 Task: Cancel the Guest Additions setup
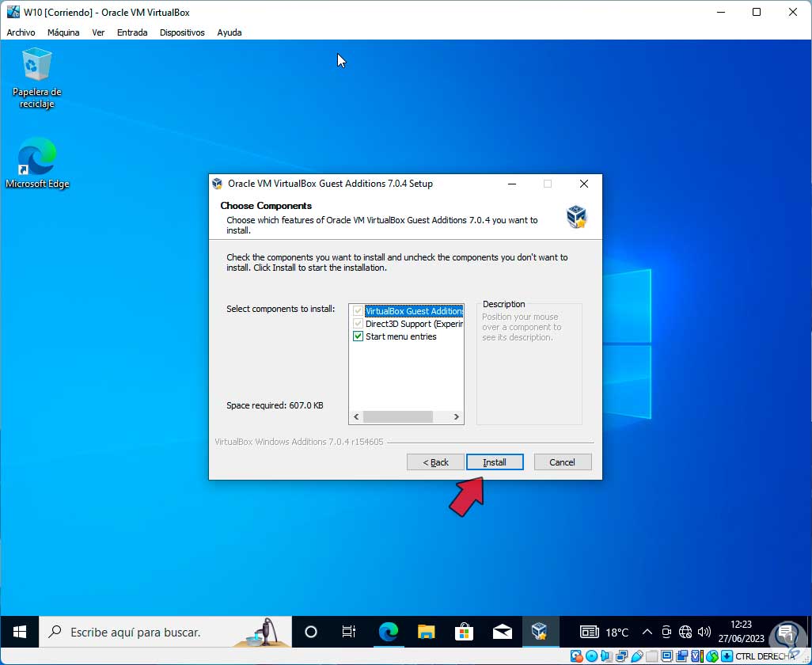click(563, 462)
